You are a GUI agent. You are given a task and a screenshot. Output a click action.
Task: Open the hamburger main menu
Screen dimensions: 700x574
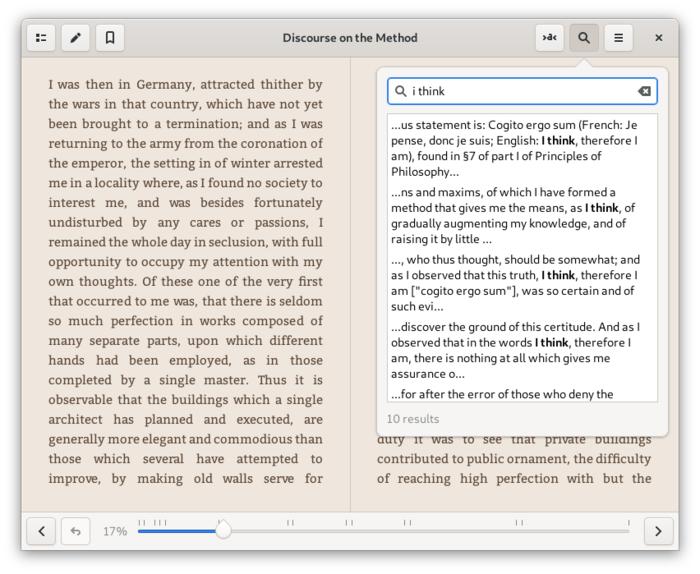(x=618, y=38)
